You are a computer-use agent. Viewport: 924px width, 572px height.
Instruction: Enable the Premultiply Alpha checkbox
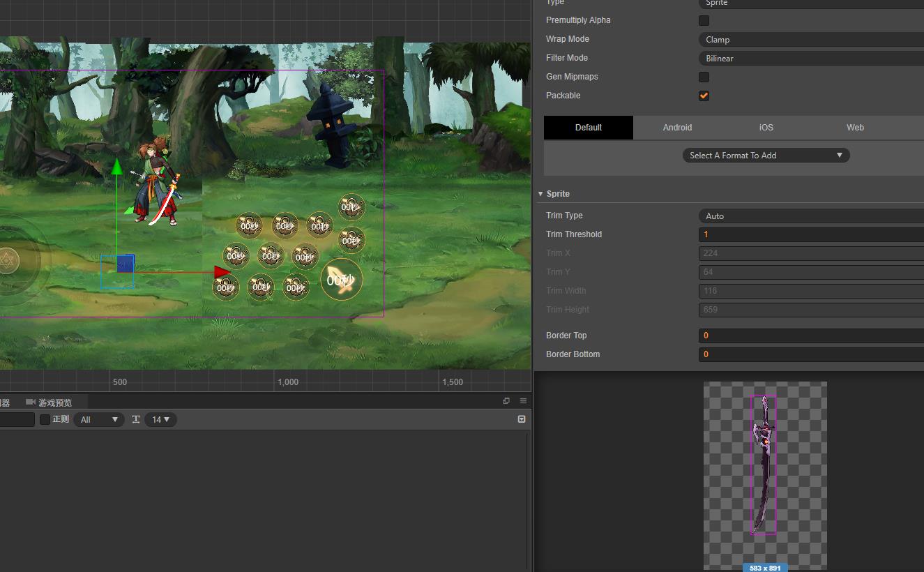704,21
